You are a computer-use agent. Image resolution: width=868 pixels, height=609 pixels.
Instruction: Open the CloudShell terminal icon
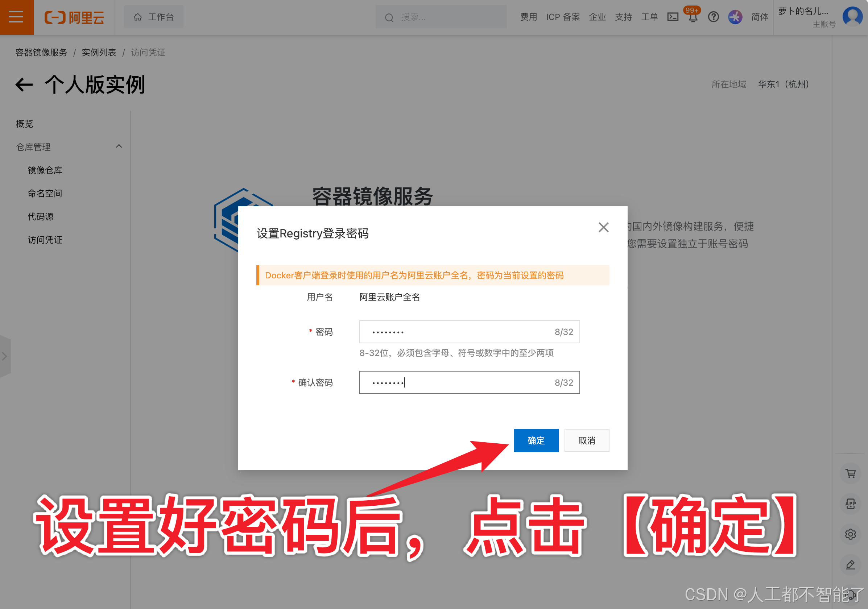pos(673,17)
